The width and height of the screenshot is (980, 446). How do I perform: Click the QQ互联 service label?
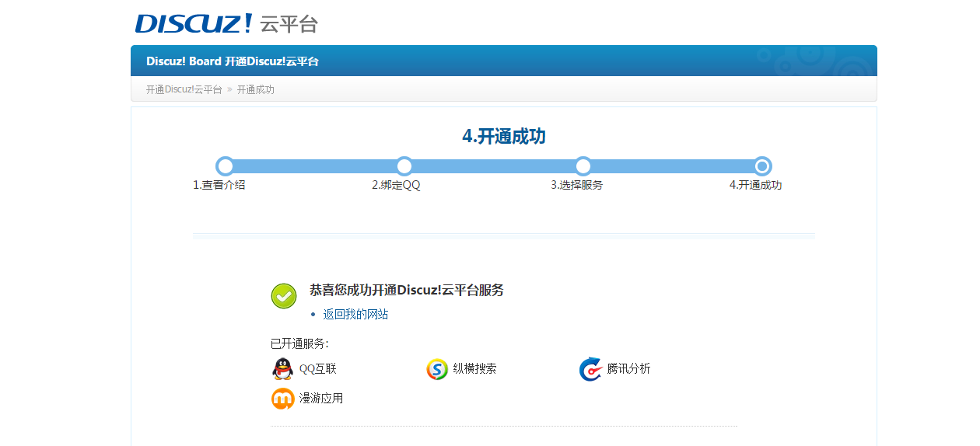[x=318, y=369]
